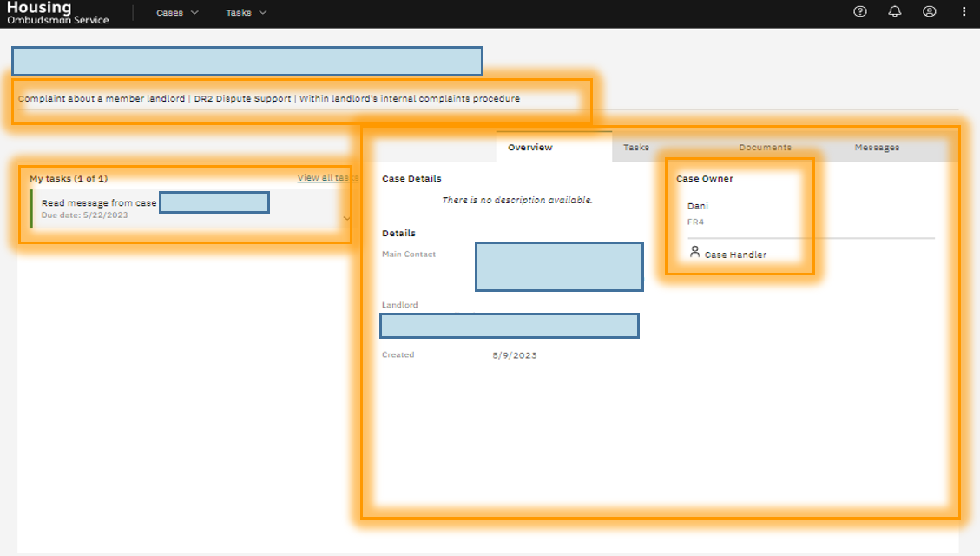Click the redacted case title header

(247, 62)
